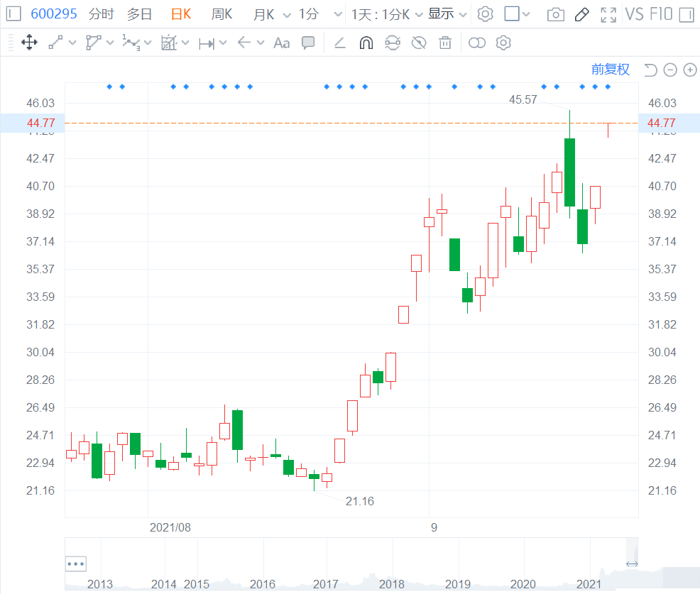Click the 21.16 low price label
700x594 pixels.
pyautogui.click(x=360, y=501)
